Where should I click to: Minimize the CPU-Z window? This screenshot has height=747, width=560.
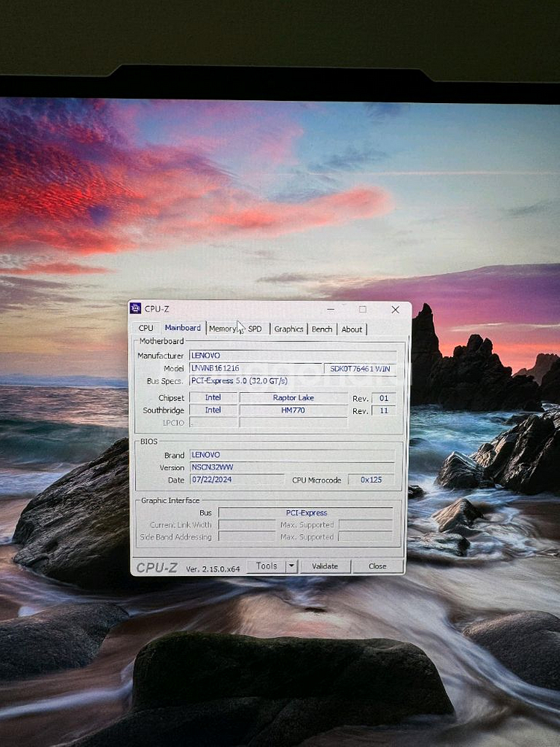pyautogui.click(x=331, y=309)
